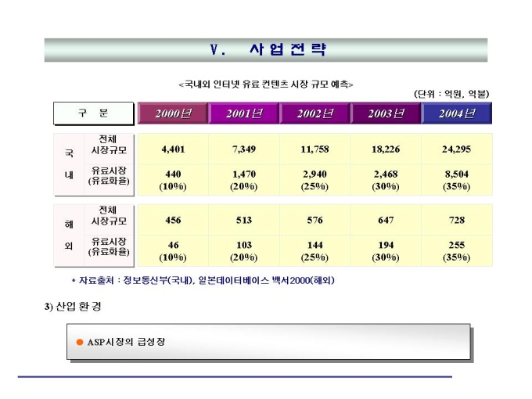Select the 2000년 column header
The height and width of the screenshot is (399, 532).
[173, 113]
